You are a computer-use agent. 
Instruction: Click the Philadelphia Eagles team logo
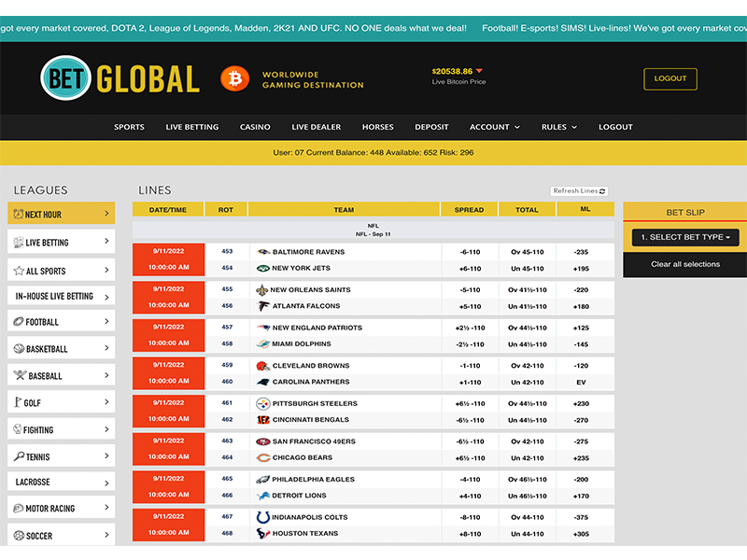pos(263,480)
